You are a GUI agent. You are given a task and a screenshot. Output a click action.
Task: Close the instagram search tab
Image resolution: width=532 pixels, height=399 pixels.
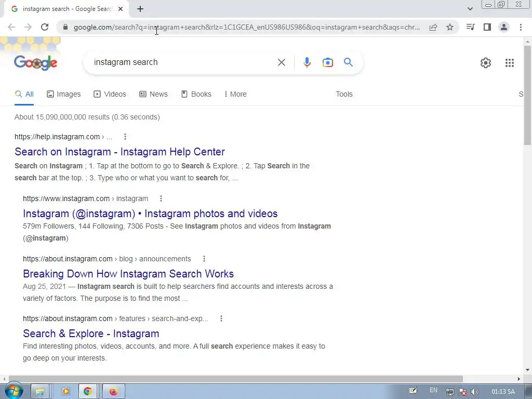[x=121, y=9]
